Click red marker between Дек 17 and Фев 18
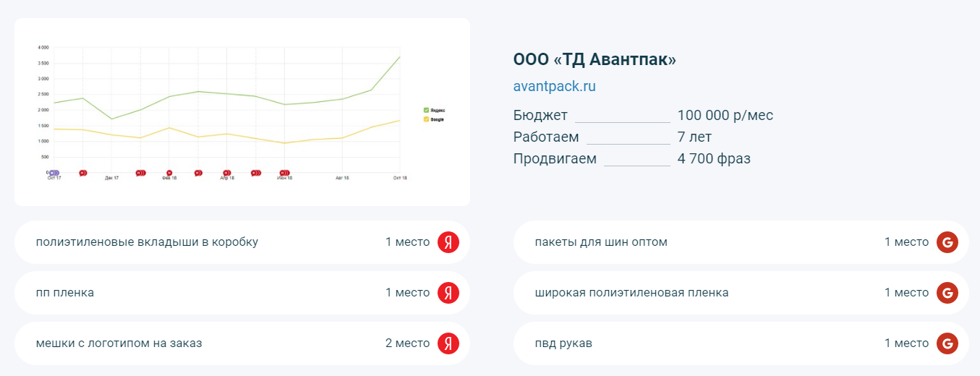The image size is (980, 376). coord(141,173)
